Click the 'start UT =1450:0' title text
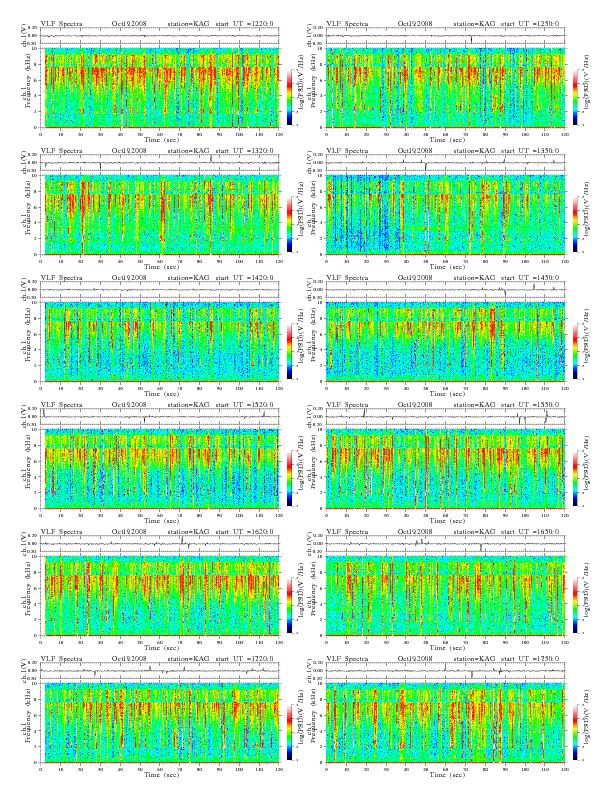Image resolution: width=612 pixels, height=792 pixels. (531, 277)
